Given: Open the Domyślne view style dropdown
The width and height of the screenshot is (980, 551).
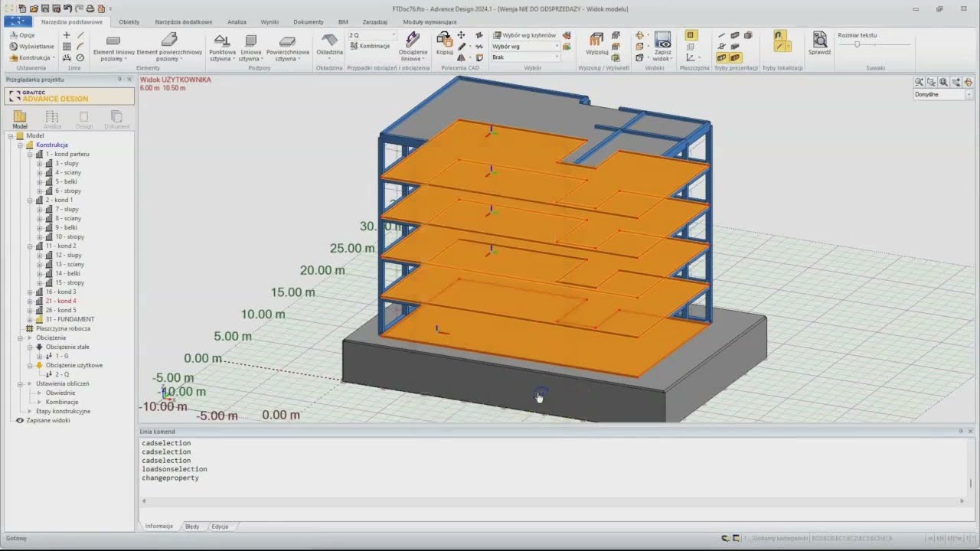Looking at the screenshot, I should (942, 95).
